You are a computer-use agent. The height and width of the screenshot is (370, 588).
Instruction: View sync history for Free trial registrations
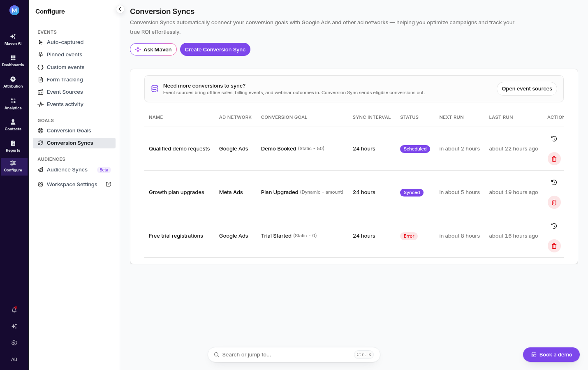554,226
